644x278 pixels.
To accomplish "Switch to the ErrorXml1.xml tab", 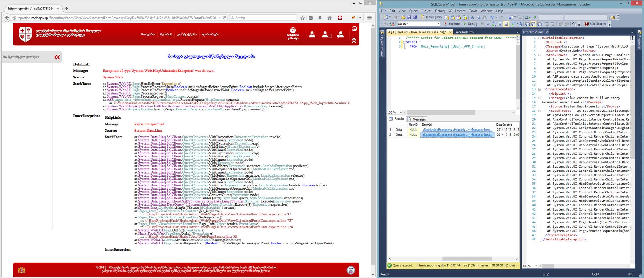I will pyautogui.click(x=464, y=32).
